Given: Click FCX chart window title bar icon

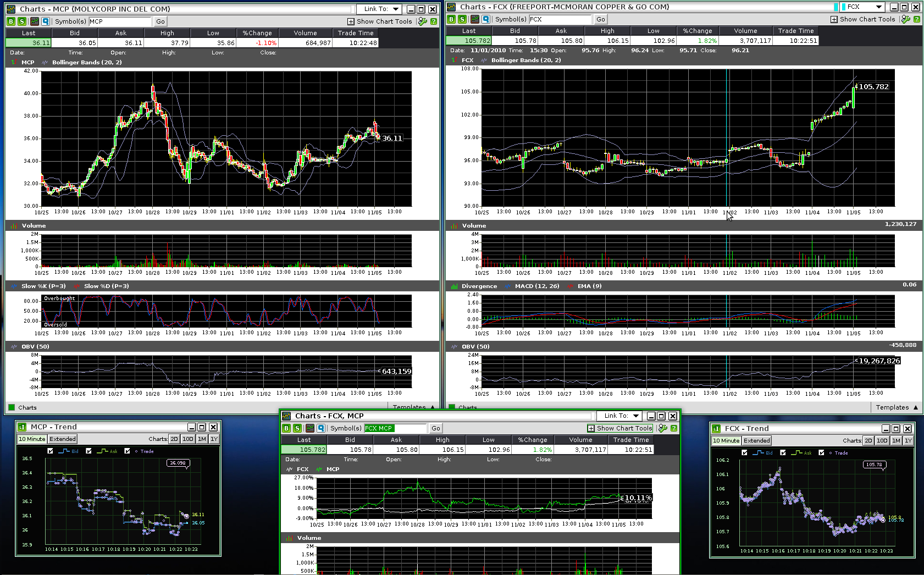Looking at the screenshot, I should [452, 7].
